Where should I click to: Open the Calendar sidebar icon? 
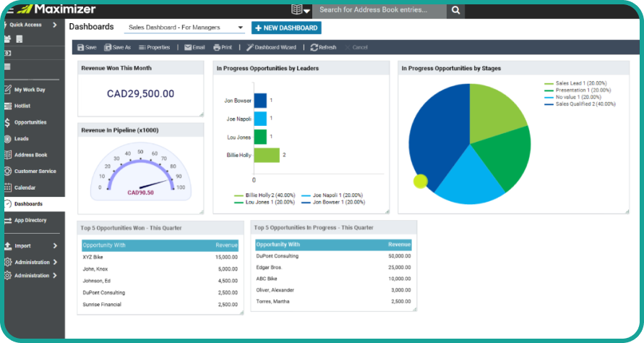tap(8, 187)
